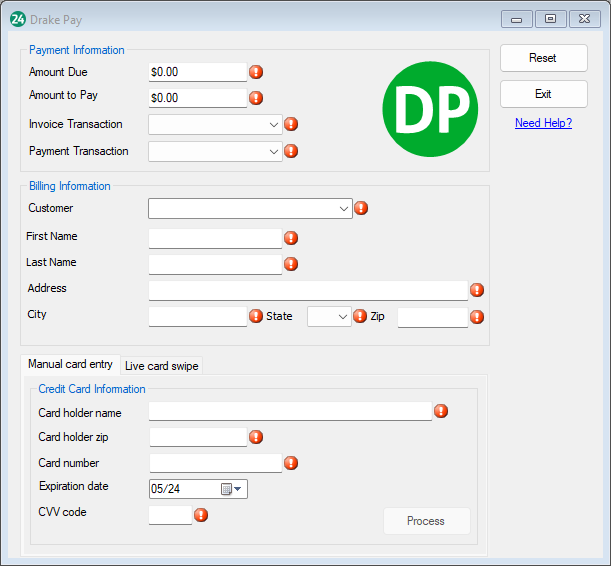Focus the Amount Due input field
Screen dimensions: 611x566
[198, 72]
